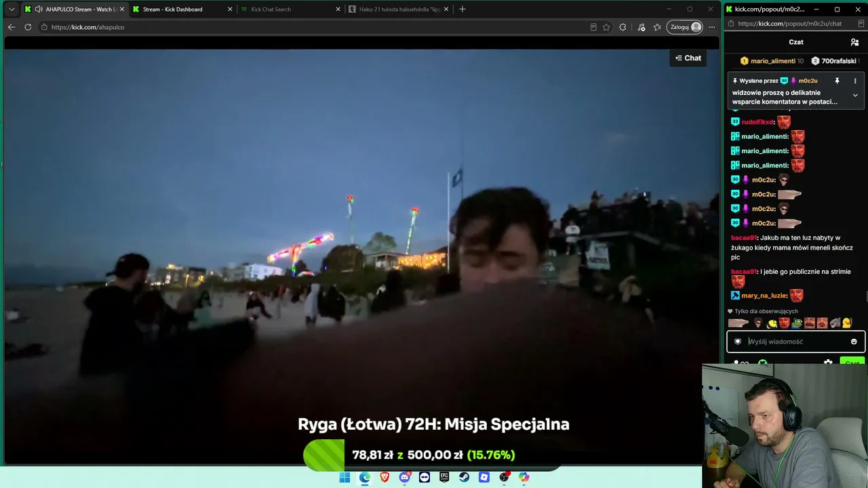This screenshot has width=868, height=488.
Task: Open TeamViewer from the taskbar
Action: pos(425,477)
